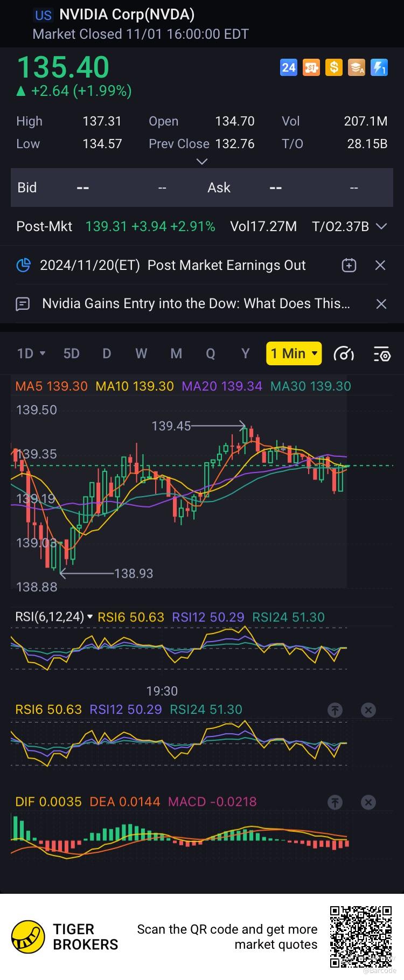Add earnings date to calendar
The width and height of the screenshot is (404, 980).
(x=349, y=265)
